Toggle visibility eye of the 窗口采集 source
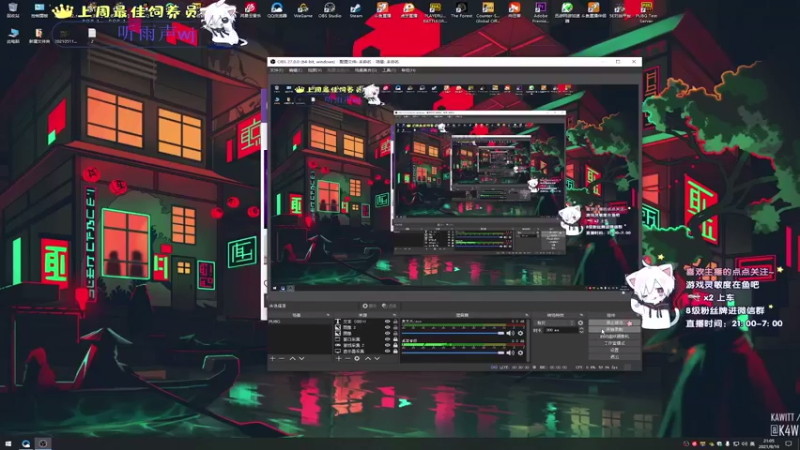 coord(387,339)
